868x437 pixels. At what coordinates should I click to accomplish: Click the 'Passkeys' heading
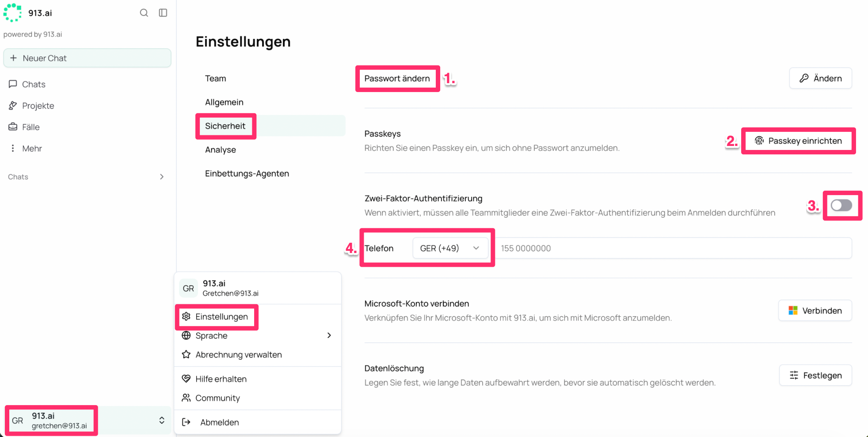tap(383, 134)
